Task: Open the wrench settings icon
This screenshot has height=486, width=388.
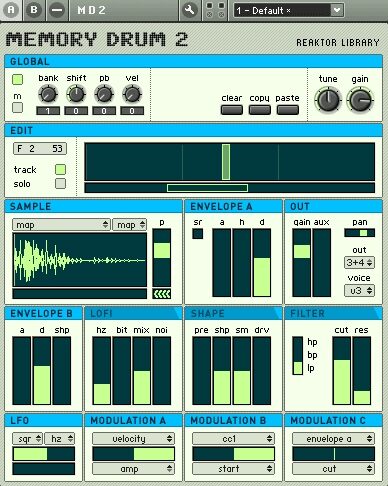Action: click(x=190, y=10)
